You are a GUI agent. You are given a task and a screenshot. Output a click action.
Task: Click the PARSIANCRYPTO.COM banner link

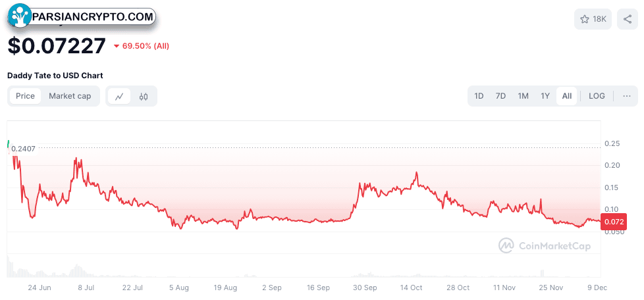(94, 17)
